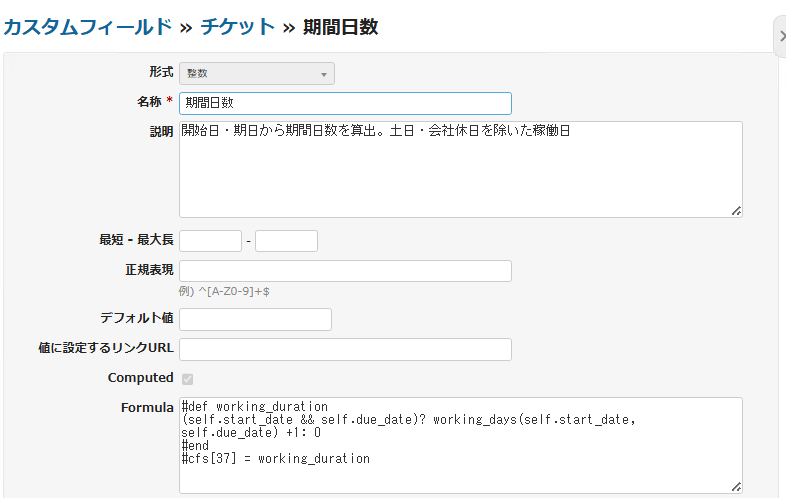Click the maximum length input box
Screen dimensions: 786x498
click(x=286, y=241)
